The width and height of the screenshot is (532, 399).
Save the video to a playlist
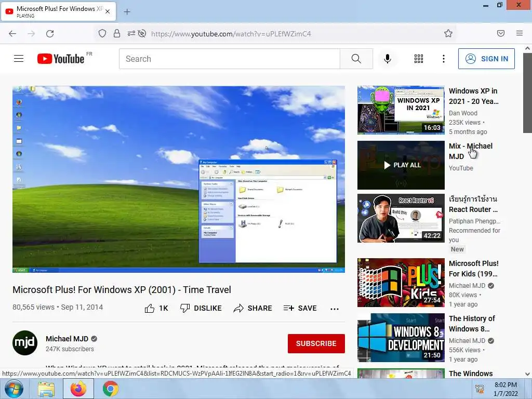pyautogui.click(x=300, y=308)
